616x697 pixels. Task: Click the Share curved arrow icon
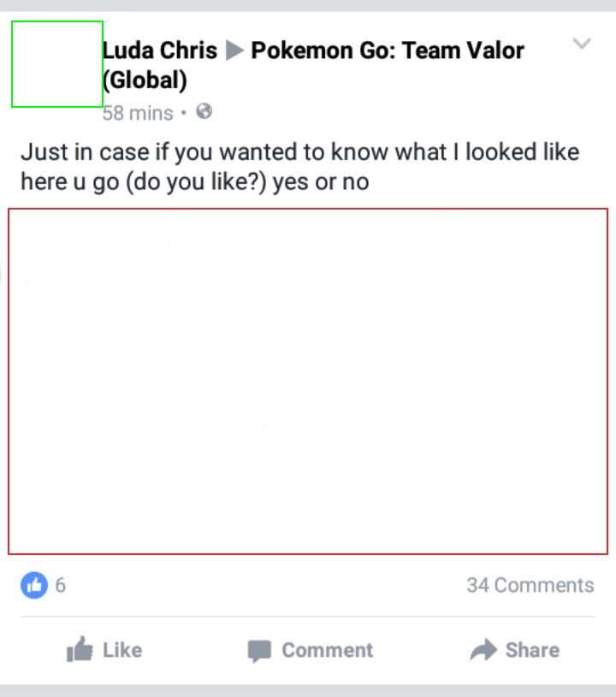coord(483,650)
